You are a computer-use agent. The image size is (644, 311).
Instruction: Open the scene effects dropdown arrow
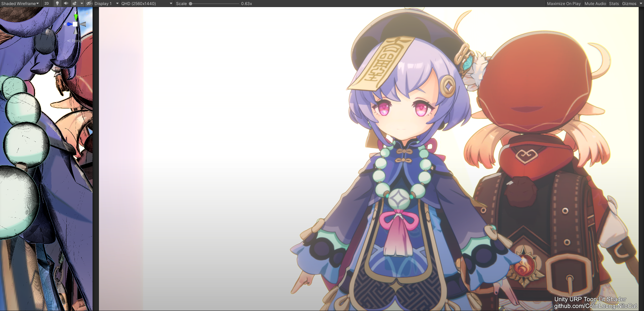pyautogui.click(x=82, y=3)
